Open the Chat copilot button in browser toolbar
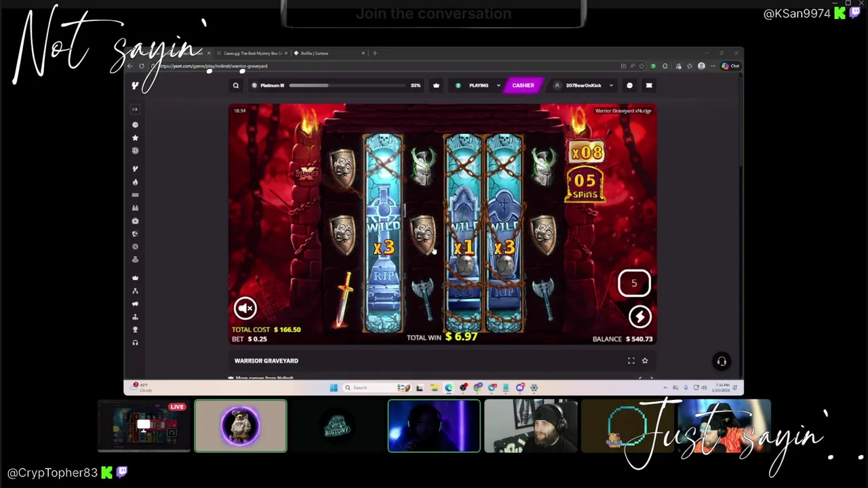The image size is (868, 488). [x=730, y=66]
